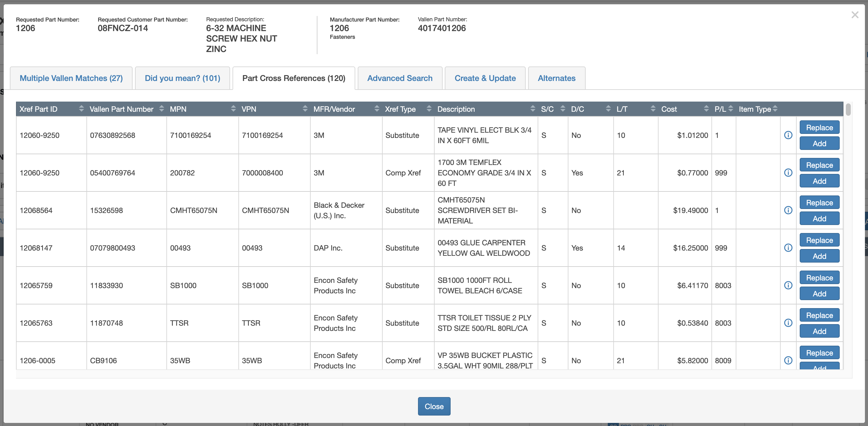Click info icon on the CMHT65075N screwdriver row
Image resolution: width=868 pixels, height=426 pixels.
788,210
